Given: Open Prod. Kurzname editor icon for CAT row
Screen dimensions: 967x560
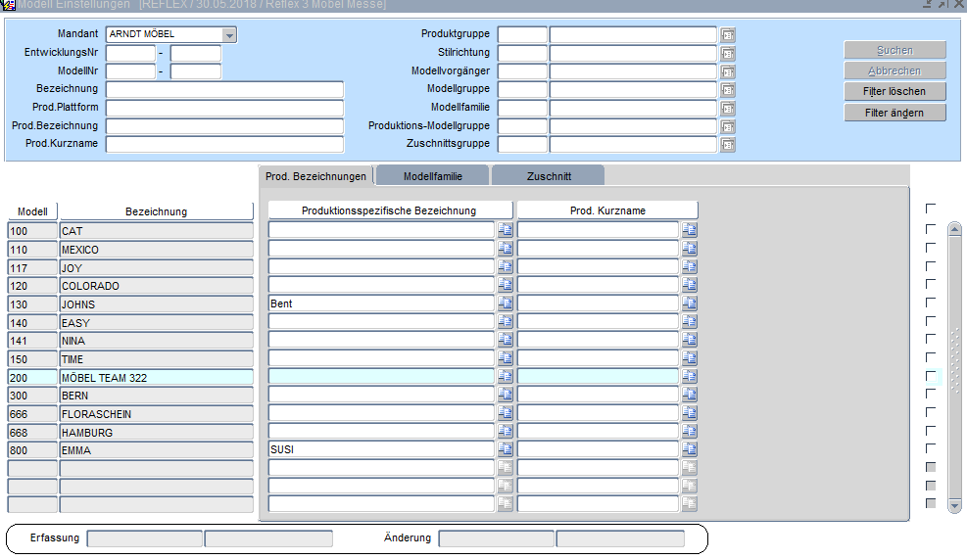Looking at the screenshot, I should coord(689,230).
